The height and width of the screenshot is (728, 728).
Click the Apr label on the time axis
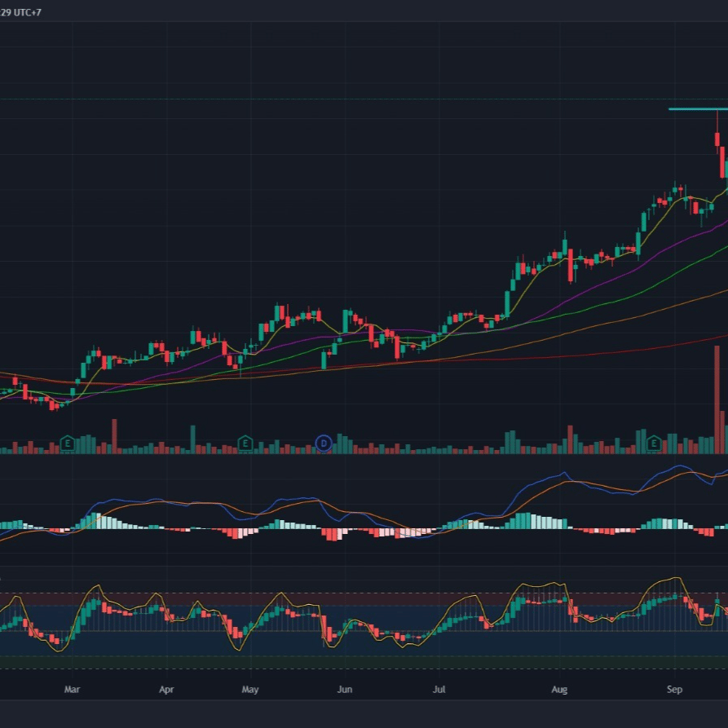click(x=166, y=690)
